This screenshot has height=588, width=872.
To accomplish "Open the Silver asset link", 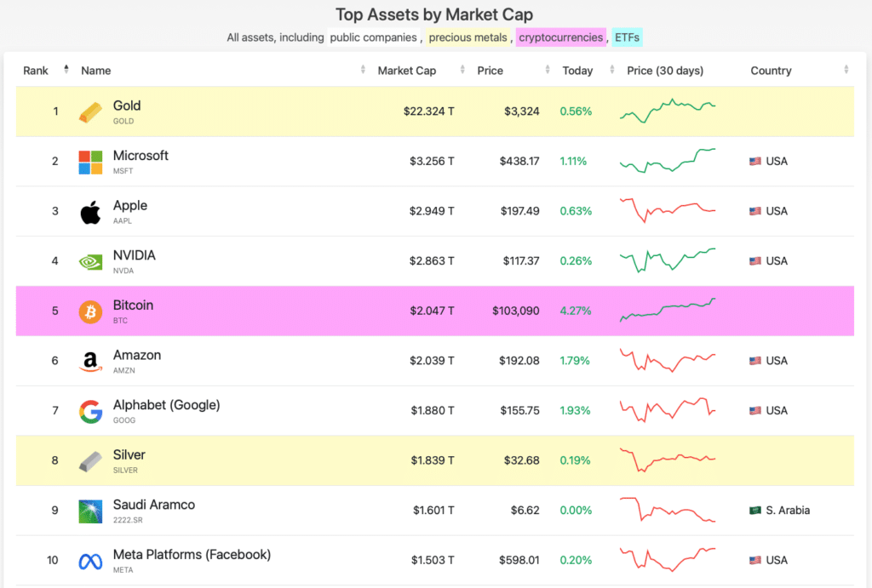I will point(129,454).
